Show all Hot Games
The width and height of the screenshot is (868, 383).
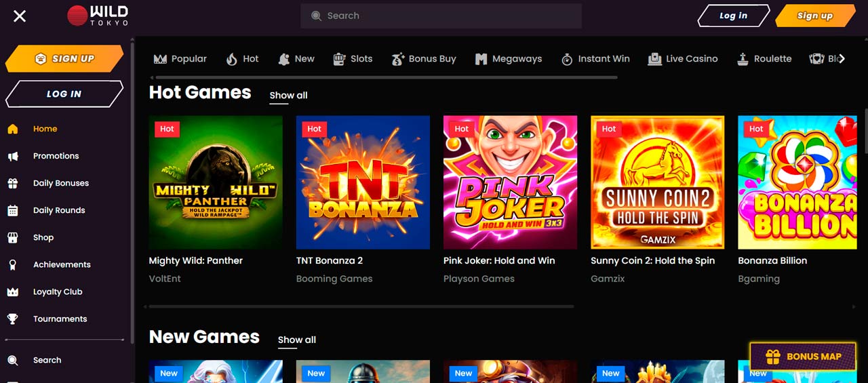(x=288, y=96)
